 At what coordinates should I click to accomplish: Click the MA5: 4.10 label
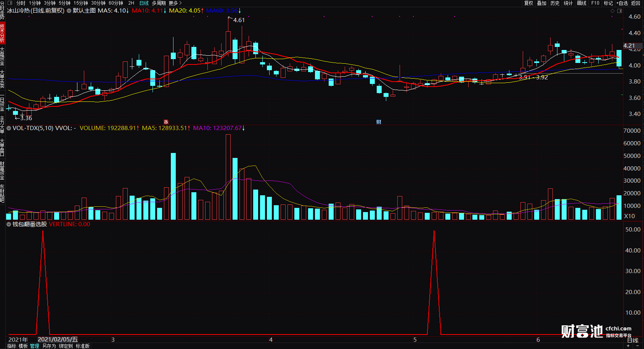pos(113,11)
